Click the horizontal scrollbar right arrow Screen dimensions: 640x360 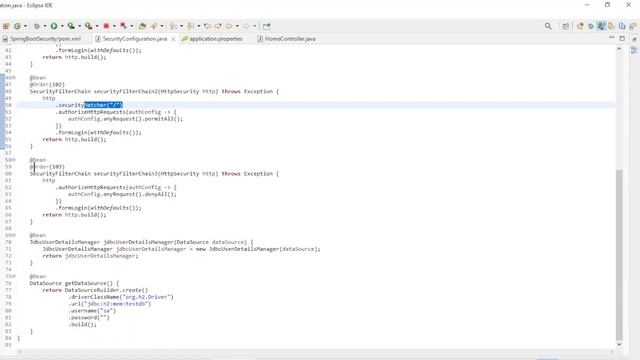coord(611,351)
